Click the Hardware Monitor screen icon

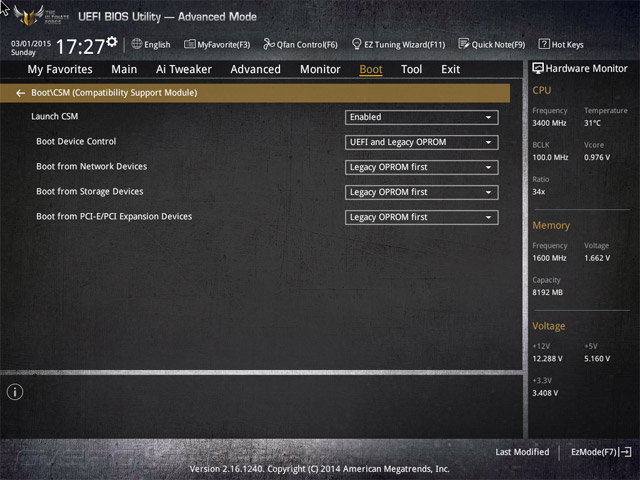point(538,68)
